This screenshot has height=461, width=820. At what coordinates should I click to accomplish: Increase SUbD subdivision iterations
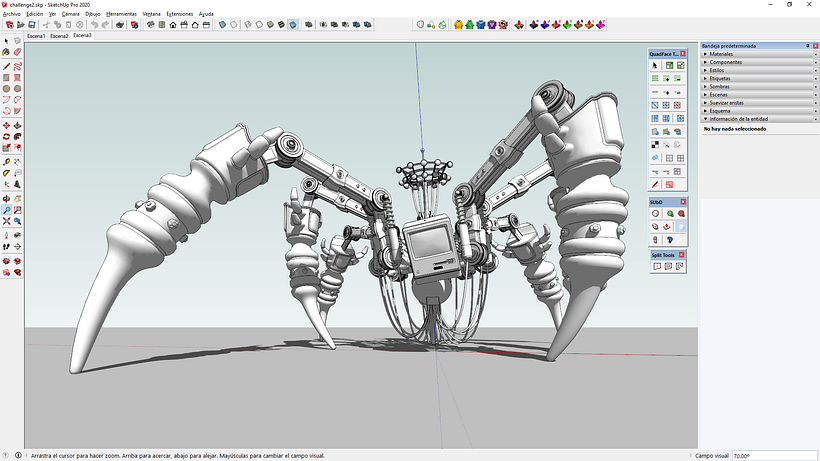[x=670, y=213]
